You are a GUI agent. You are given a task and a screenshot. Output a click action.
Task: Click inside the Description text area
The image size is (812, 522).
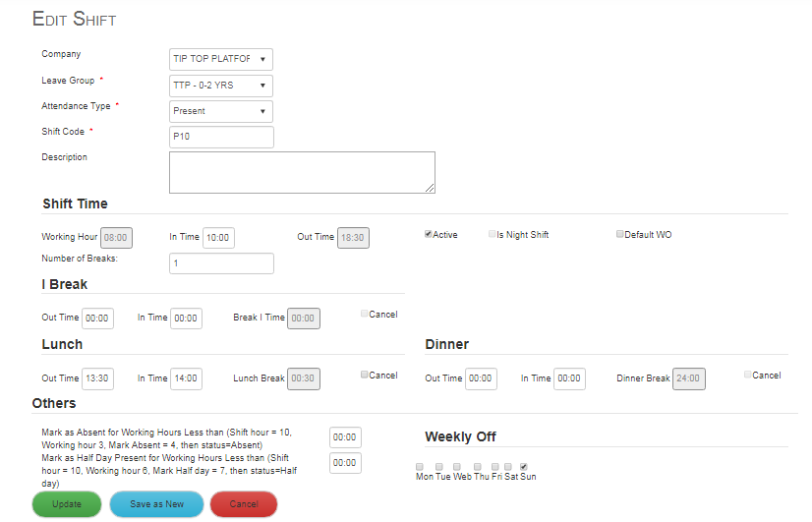point(302,172)
